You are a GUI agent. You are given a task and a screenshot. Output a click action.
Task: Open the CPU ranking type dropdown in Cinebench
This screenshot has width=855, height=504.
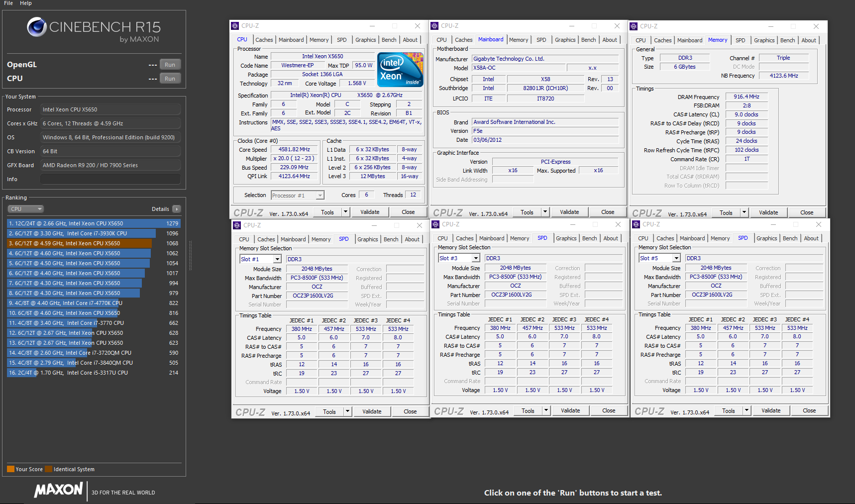click(x=25, y=209)
